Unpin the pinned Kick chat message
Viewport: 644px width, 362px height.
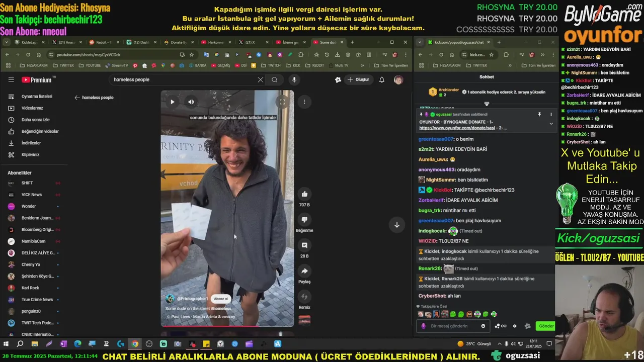[x=539, y=115]
